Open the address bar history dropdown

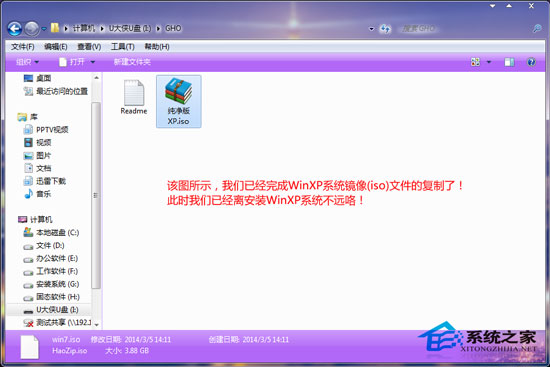[371, 29]
